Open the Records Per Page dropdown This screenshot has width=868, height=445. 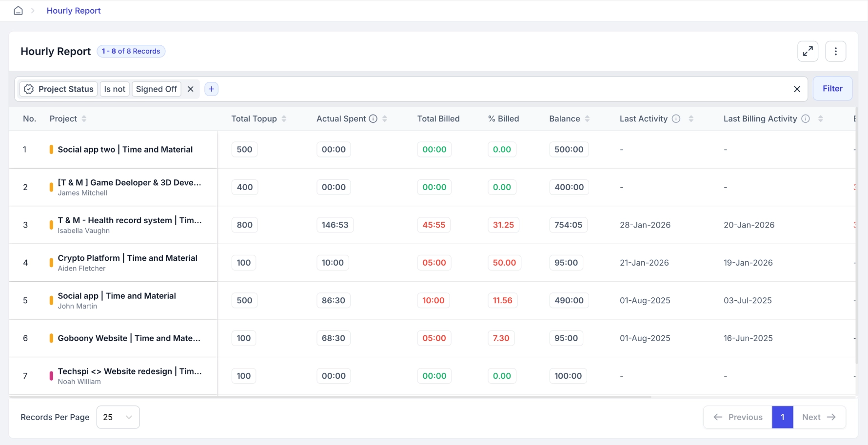[118, 417]
